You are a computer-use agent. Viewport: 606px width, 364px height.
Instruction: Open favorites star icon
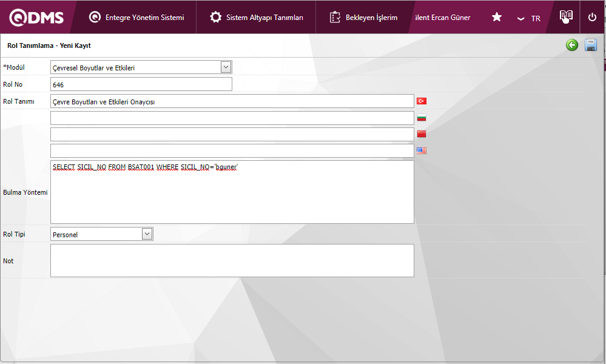point(497,17)
